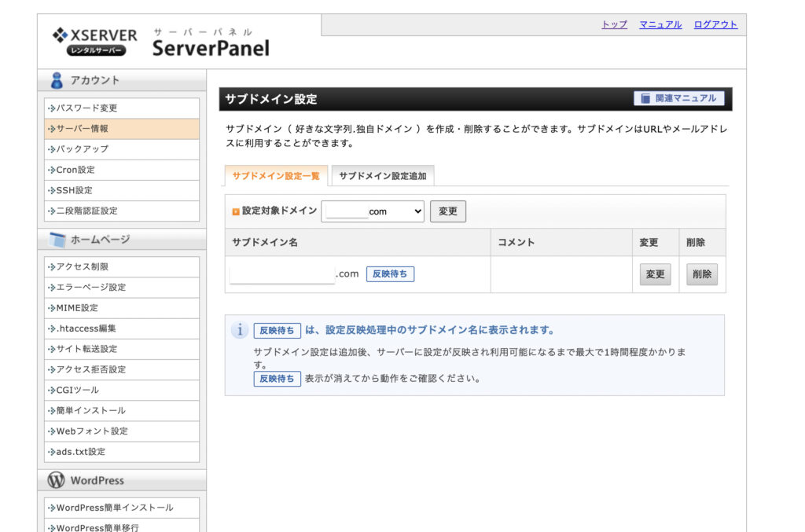Click the アカウント section heading
Viewport: 805px width, 532px height.
[x=95, y=80]
